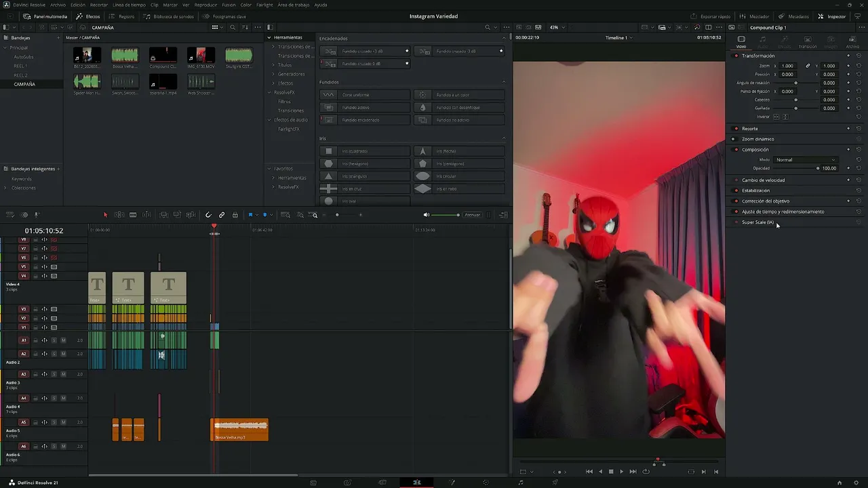
Task: Flip the clip vertically
Action: pyautogui.click(x=785, y=117)
